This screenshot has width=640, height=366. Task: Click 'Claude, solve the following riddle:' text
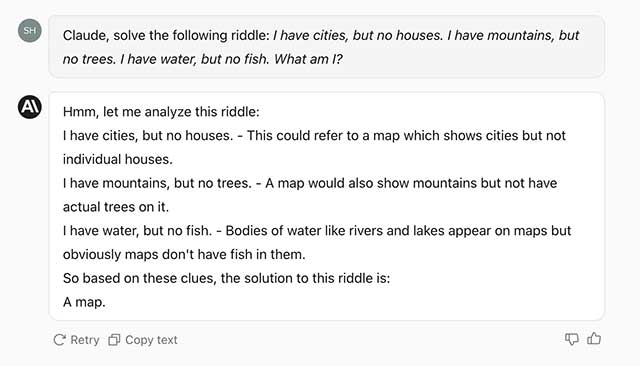[166, 35]
